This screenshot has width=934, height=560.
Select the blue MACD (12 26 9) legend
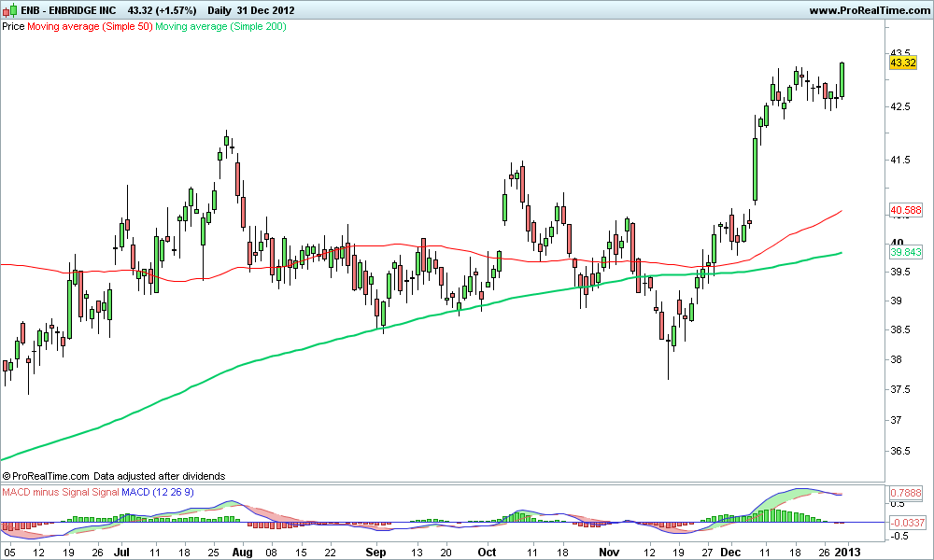pos(157,492)
